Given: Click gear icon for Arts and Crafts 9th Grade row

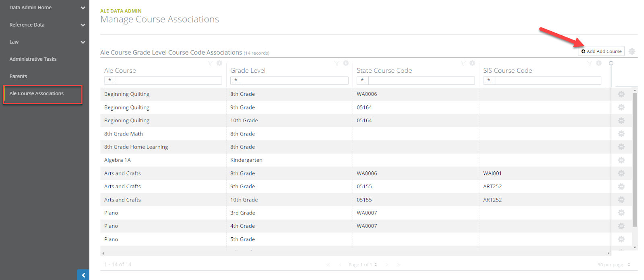Looking at the screenshot, I should click(621, 186).
